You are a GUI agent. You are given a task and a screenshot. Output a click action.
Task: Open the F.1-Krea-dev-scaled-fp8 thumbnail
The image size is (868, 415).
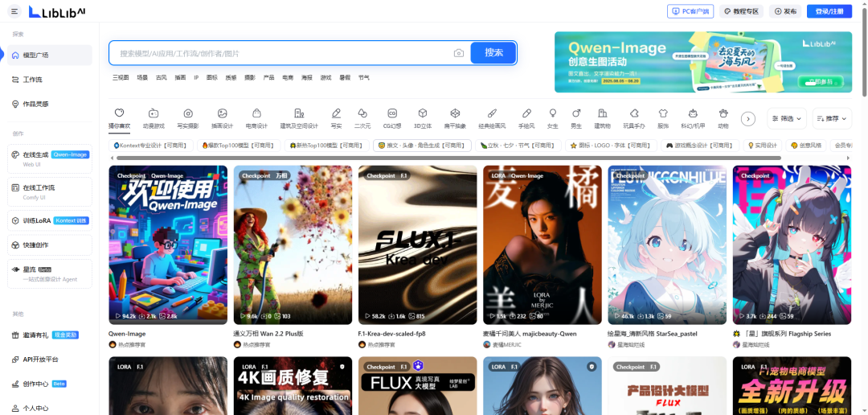(x=417, y=245)
